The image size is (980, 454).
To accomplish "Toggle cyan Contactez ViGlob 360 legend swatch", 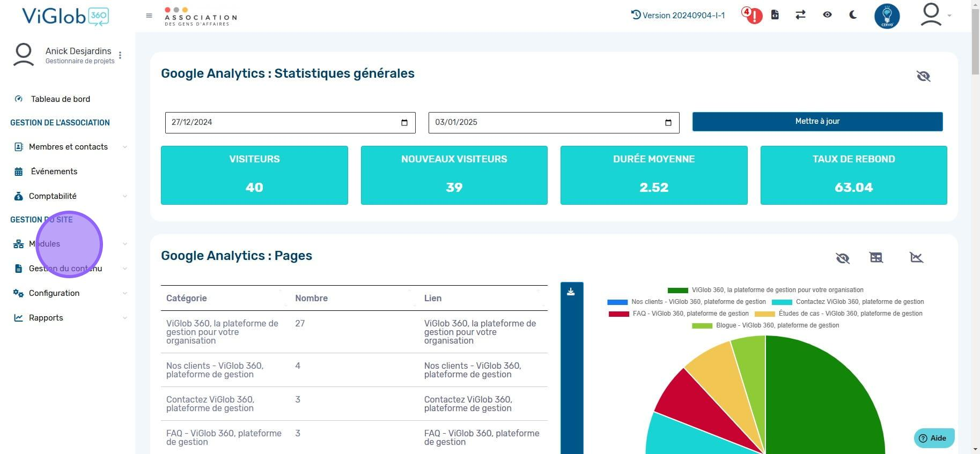I will pyautogui.click(x=782, y=302).
